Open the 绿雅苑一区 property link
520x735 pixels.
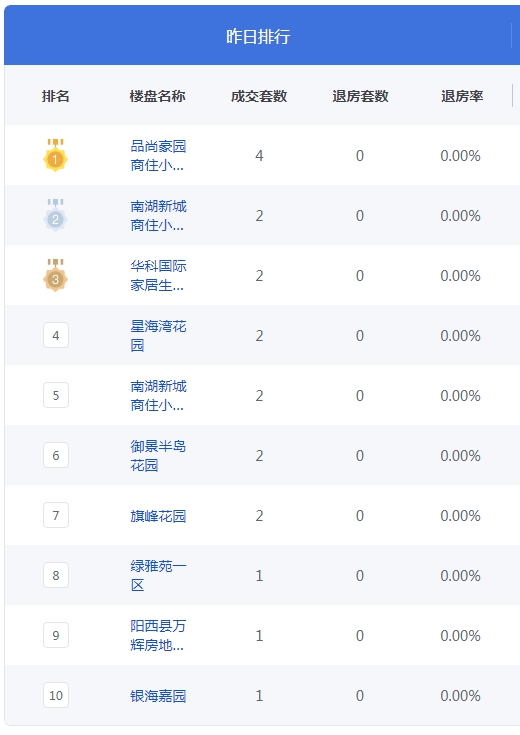click(158, 576)
